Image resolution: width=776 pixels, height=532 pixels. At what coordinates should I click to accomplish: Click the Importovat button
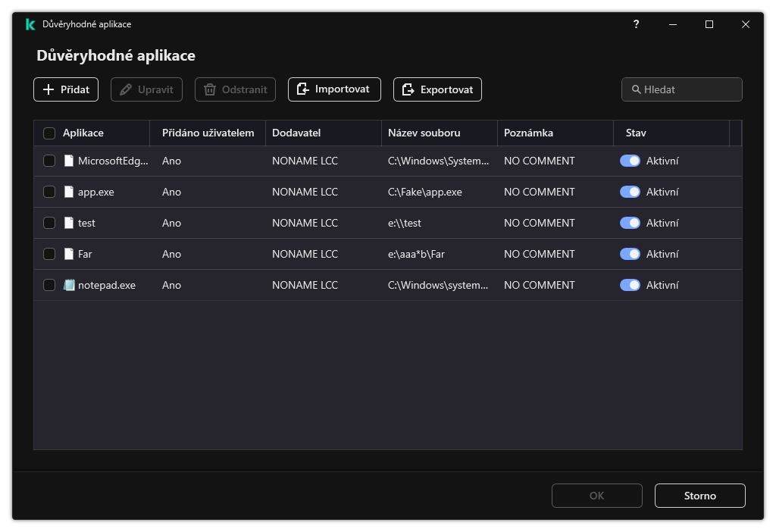[x=334, y=89]
